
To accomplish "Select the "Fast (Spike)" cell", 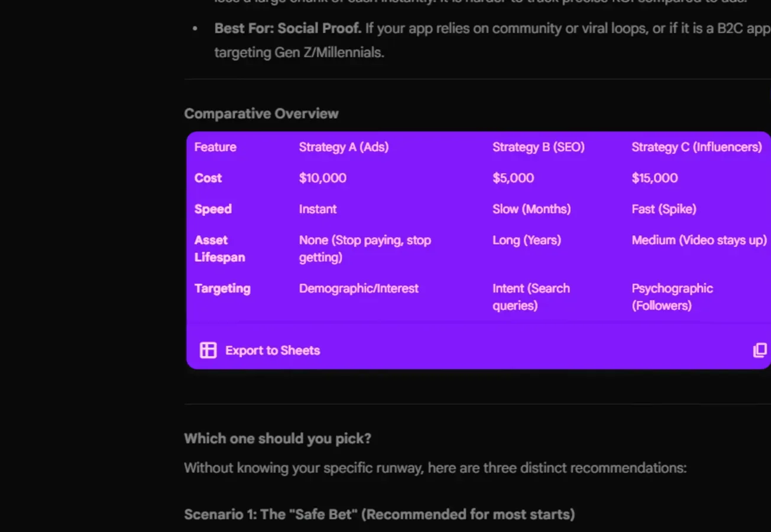I will point(664,209).
